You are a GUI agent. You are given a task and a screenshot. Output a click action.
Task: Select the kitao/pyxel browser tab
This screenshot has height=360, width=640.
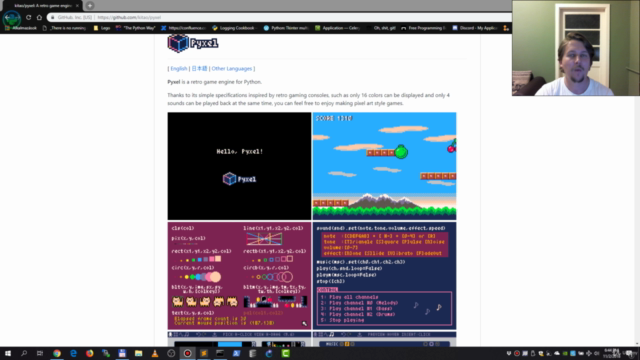click(x=42, y=6)
